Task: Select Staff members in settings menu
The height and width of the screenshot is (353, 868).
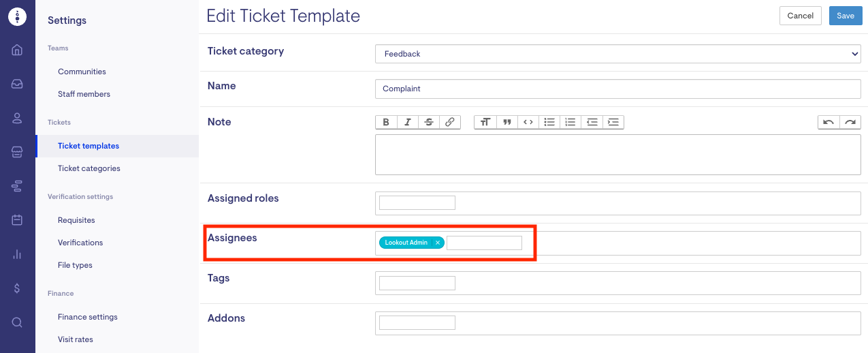Action: point(84,94)
